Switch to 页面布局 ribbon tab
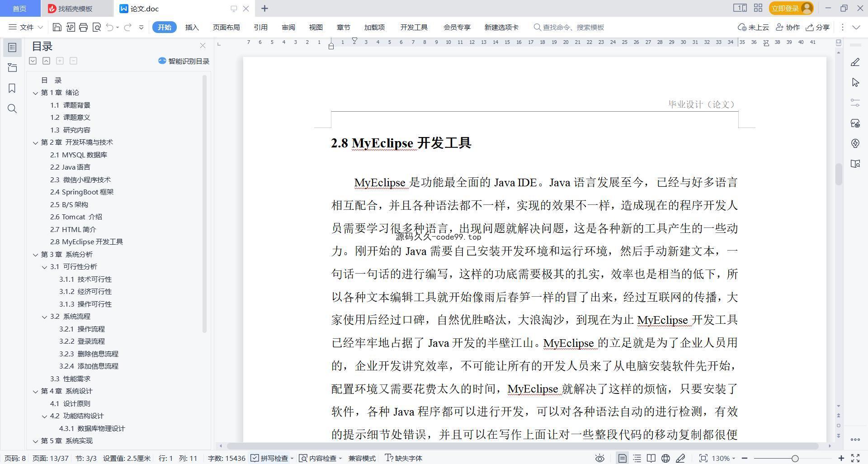868x464 pixels. [226, 27]
